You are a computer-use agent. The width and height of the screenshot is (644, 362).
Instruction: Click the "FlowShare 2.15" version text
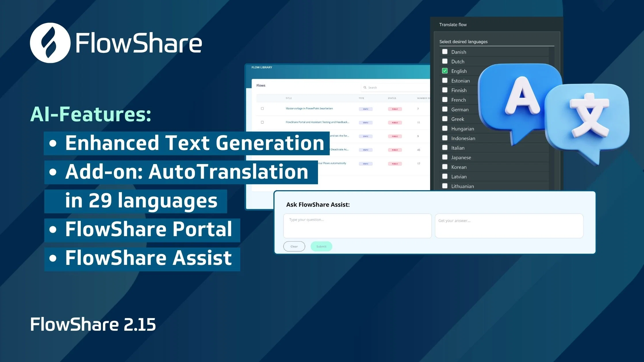(93, 324)
